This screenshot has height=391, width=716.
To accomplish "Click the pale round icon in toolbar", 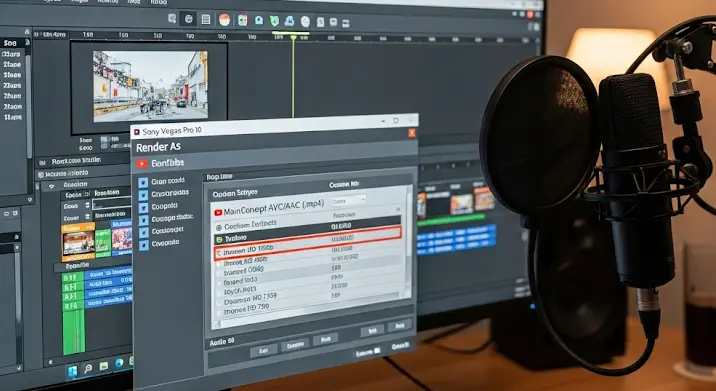I will pos(305,21).
